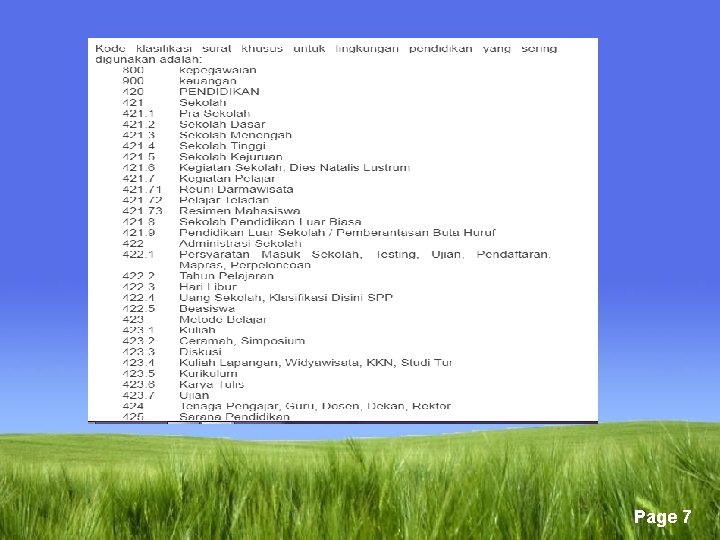Click 'Sekolah Pendidikan Luar Biasa' line
Screen dimensions: 720x540
point(242,221)
